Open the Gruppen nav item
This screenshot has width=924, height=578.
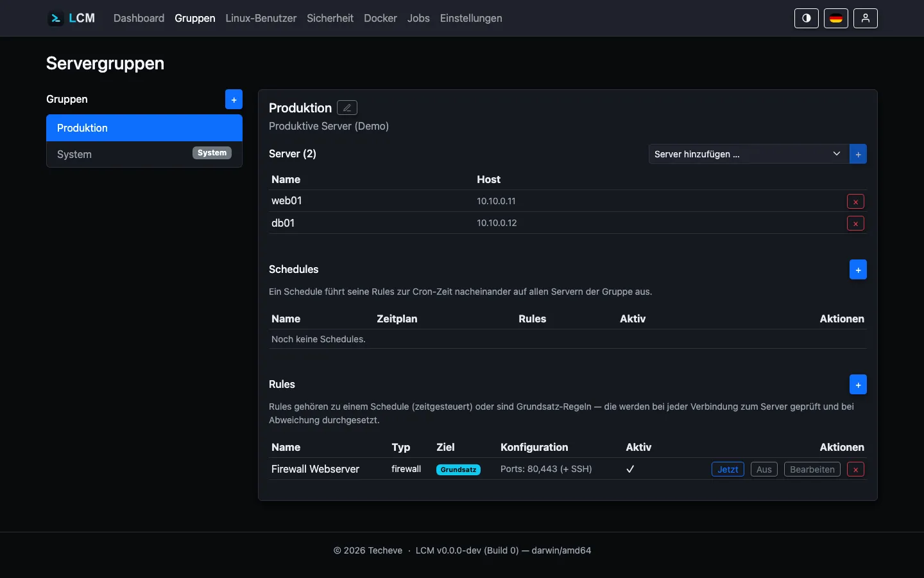[x=195, y=18]
